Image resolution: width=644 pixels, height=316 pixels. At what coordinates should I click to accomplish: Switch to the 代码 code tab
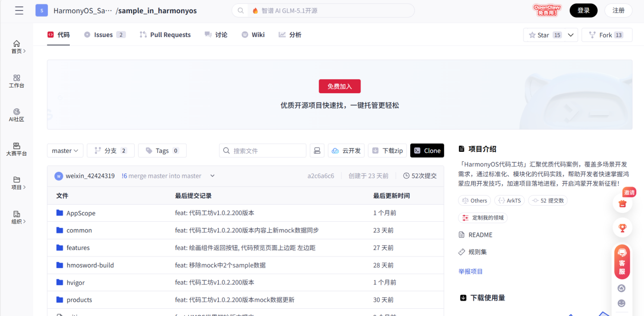[58, 34]
